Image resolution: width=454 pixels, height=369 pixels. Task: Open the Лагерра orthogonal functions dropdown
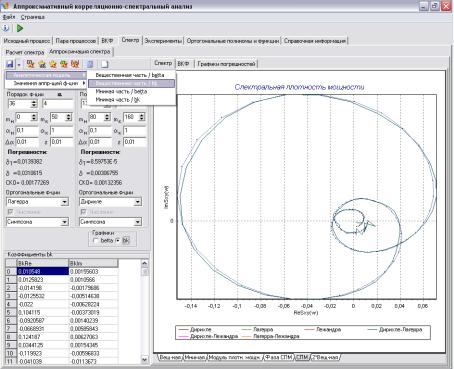(x=65, y=202)
